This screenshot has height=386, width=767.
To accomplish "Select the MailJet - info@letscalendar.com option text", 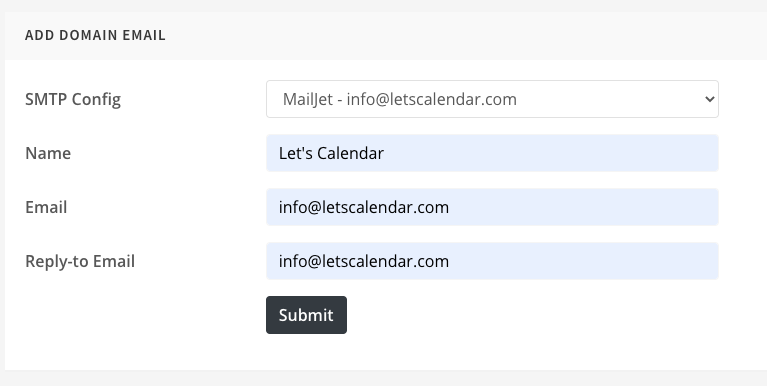I will [400, 99].
